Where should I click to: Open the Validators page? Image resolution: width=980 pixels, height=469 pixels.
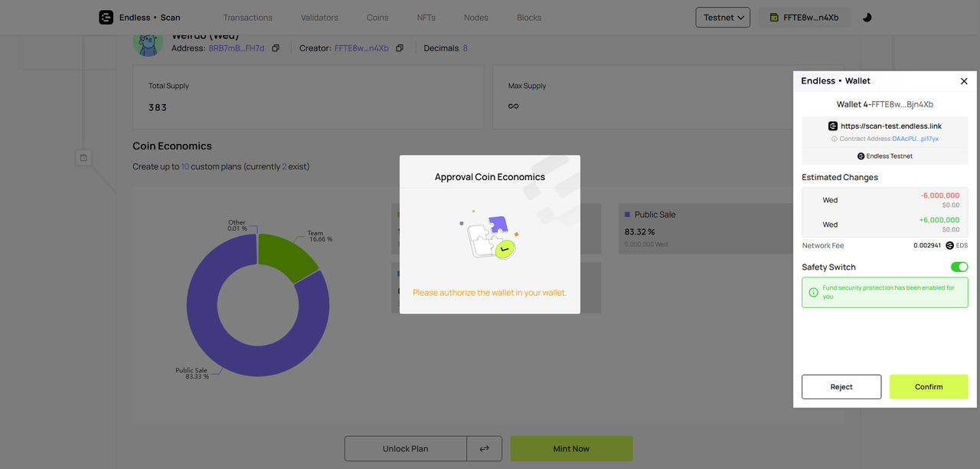click(x=319, y=18)
